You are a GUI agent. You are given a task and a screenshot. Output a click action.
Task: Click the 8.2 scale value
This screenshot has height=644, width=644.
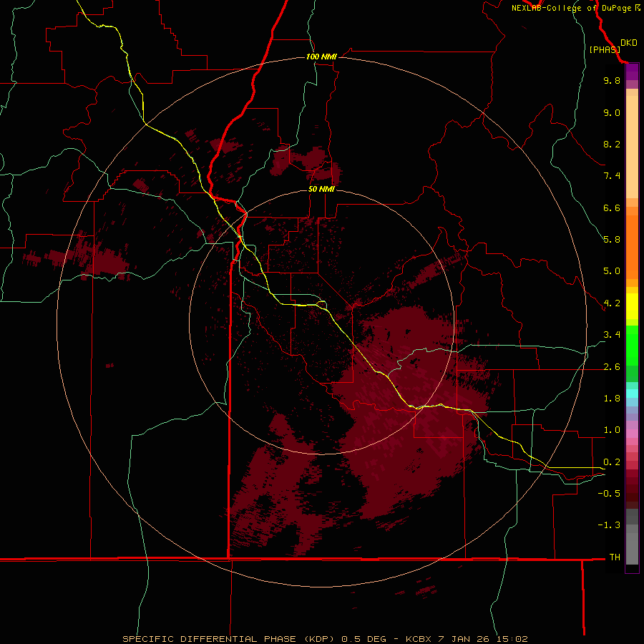tap(612, 144)
